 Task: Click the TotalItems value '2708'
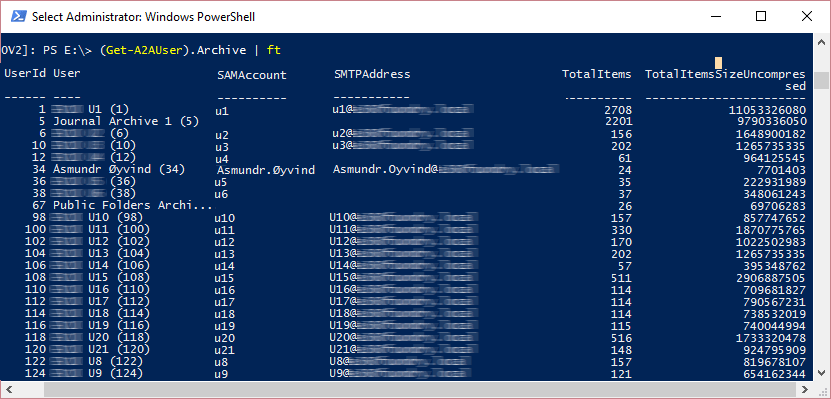pos(618,110)
